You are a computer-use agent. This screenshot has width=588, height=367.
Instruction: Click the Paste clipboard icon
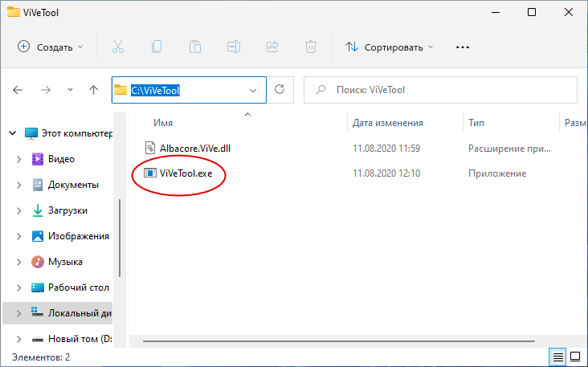[195, 47]
